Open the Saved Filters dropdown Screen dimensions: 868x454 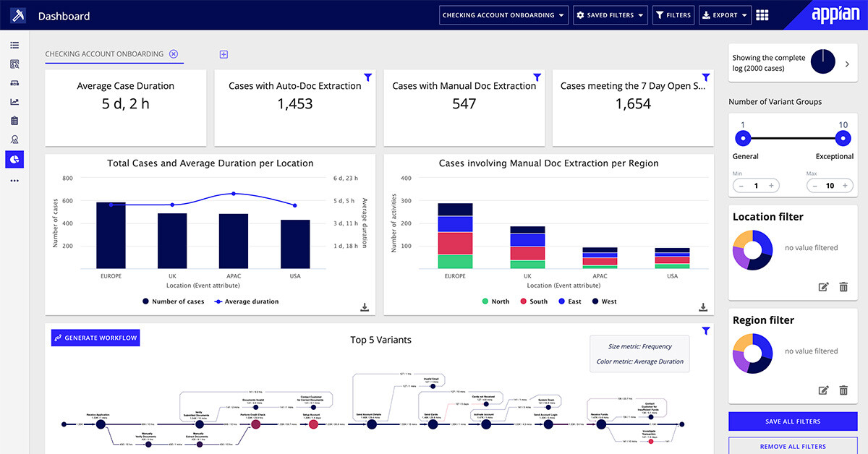click(610, 14)
